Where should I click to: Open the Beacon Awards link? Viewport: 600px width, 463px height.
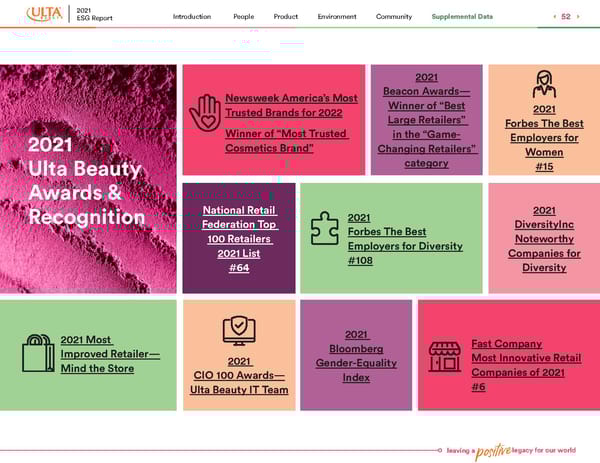tap(426, 120)
